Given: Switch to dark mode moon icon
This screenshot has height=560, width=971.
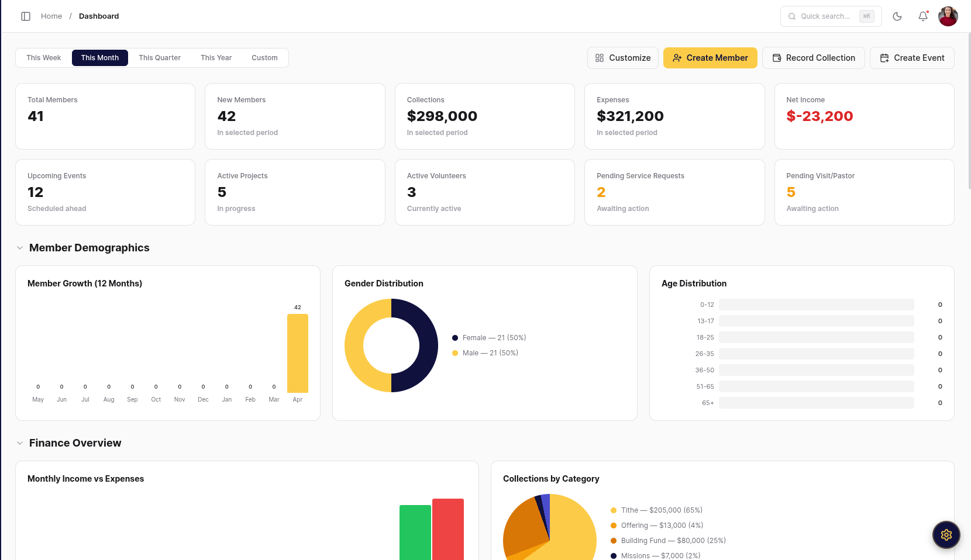Looking at the screenshot, I should pos(897,16).
